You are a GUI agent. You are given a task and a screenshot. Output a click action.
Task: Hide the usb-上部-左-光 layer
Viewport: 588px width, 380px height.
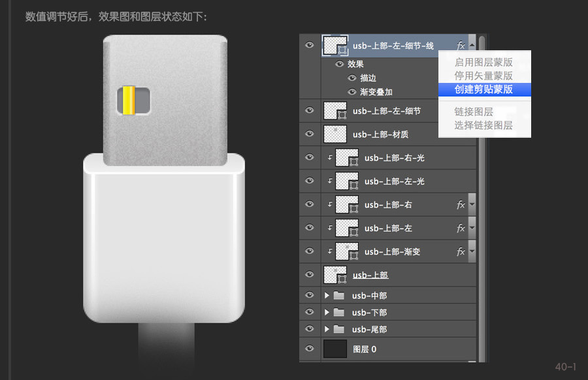coord(310,181)
